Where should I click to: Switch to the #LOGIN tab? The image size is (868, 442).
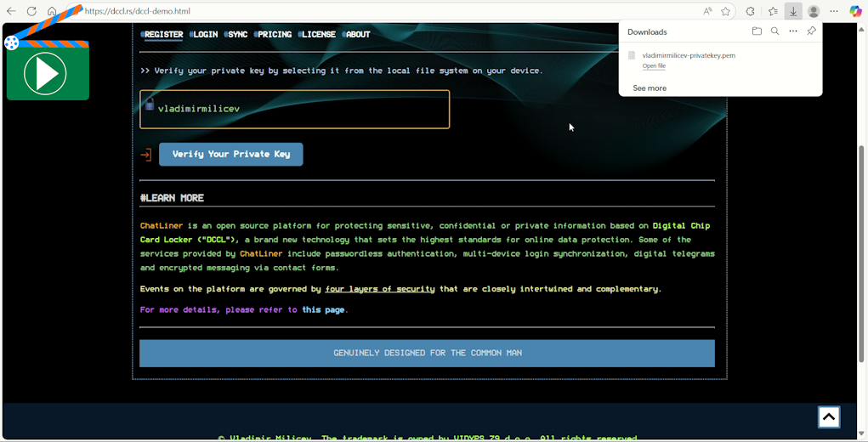tap(204, 35)
